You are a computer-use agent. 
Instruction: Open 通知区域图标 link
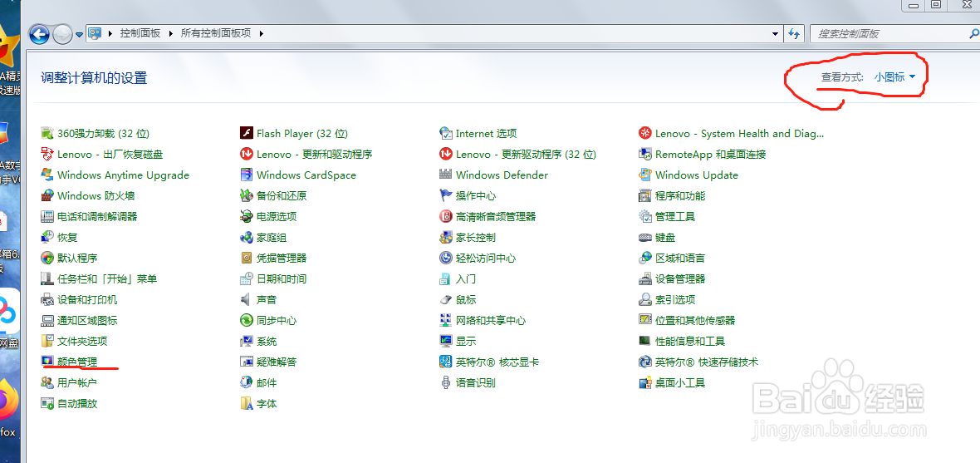87,320
